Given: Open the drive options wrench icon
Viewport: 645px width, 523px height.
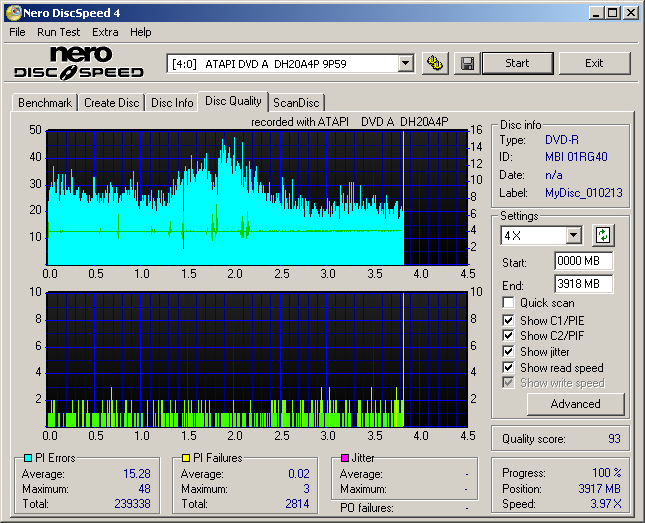Looking at the screenshot, I should 435,63.
